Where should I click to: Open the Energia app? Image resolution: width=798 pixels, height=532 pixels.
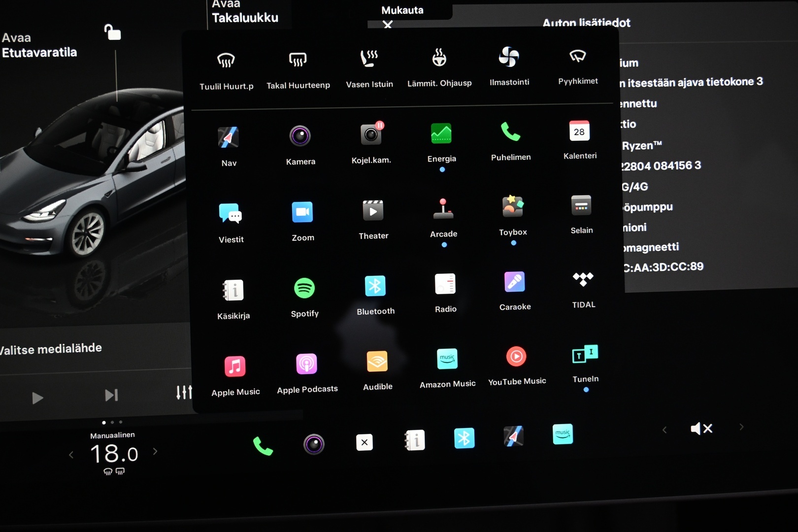pos(441,142)
